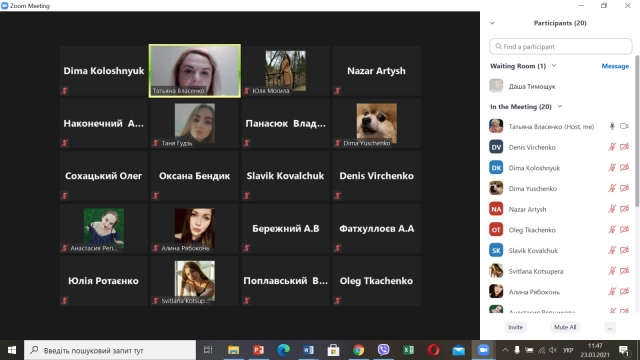This screenshot has height=360, width=640.
Task: Toggle host video camera icon in participants list
Action: 624,126
